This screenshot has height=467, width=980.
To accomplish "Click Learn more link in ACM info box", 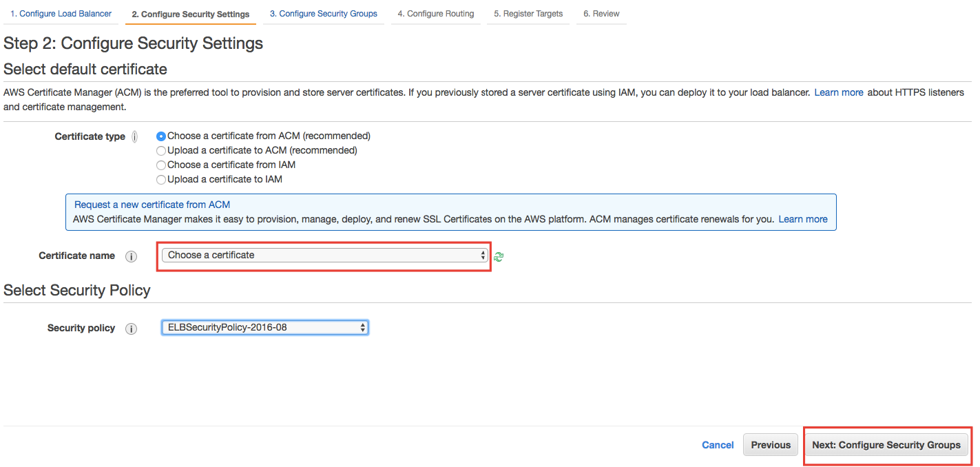I will click(x=803, y=219).
